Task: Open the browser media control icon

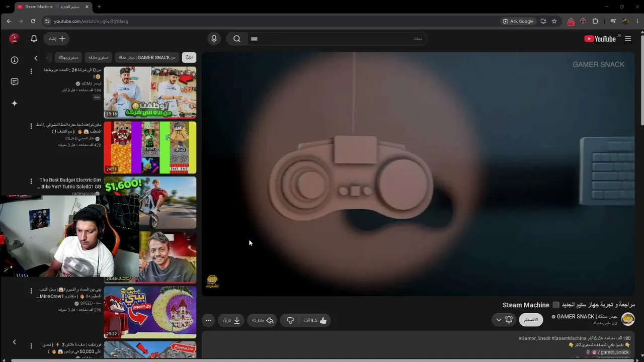Action: pyautogui.click(x=613, y=21)
